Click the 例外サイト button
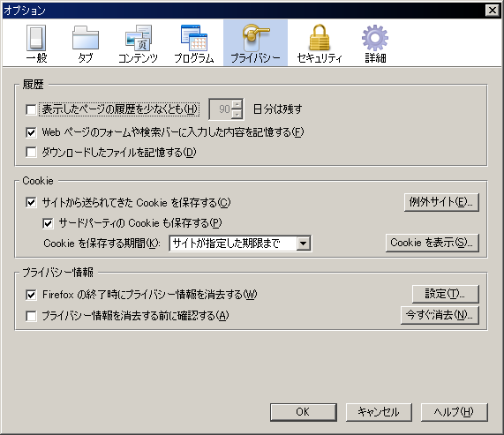Image resolution: width=504 pixels, height=435 pixels. 441,202
